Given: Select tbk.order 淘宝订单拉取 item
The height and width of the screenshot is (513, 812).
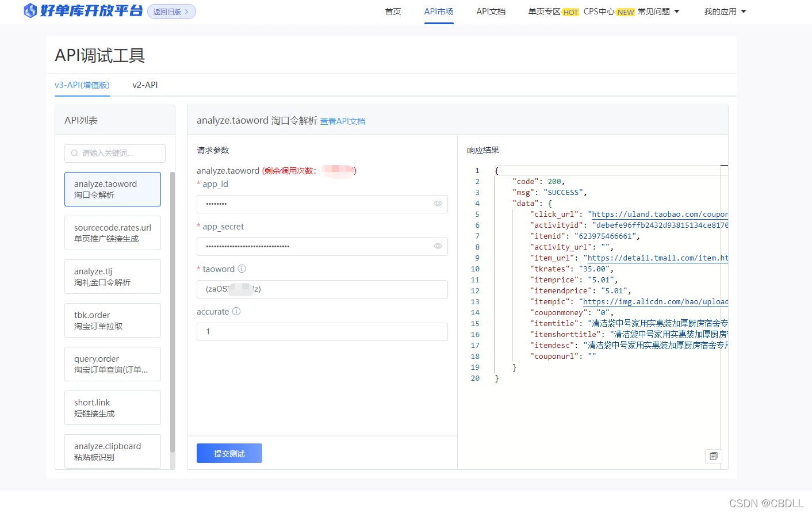Looking at the screenshot, I should coord(113,320).
